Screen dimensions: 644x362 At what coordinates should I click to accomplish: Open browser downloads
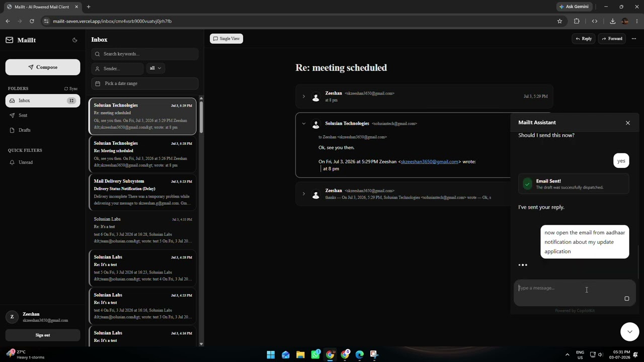(x=613, y=21)
